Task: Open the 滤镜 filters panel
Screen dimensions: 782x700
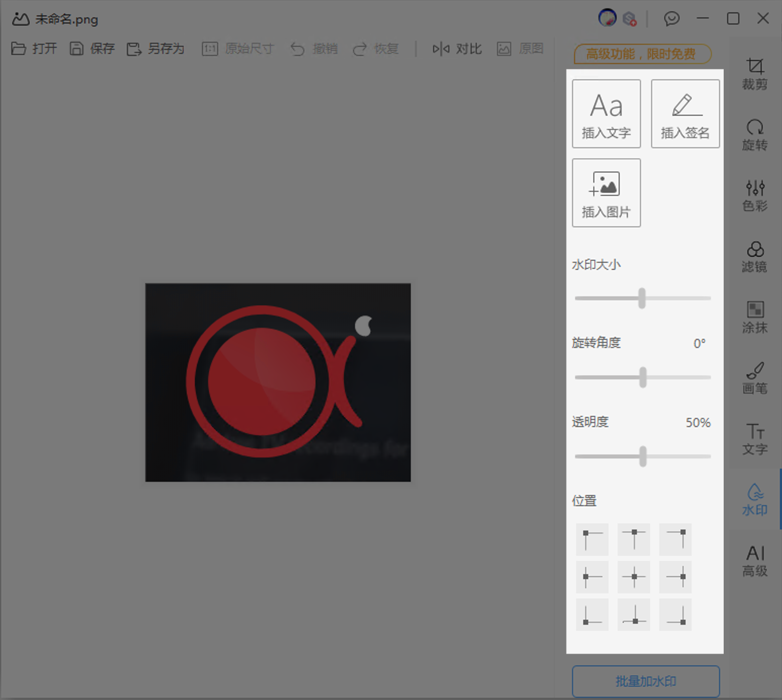Action: pos(755,257)
